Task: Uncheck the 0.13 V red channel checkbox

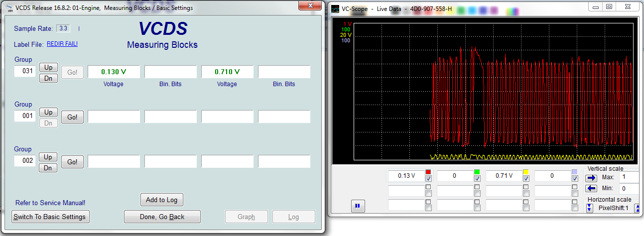Action: point(428,179)
